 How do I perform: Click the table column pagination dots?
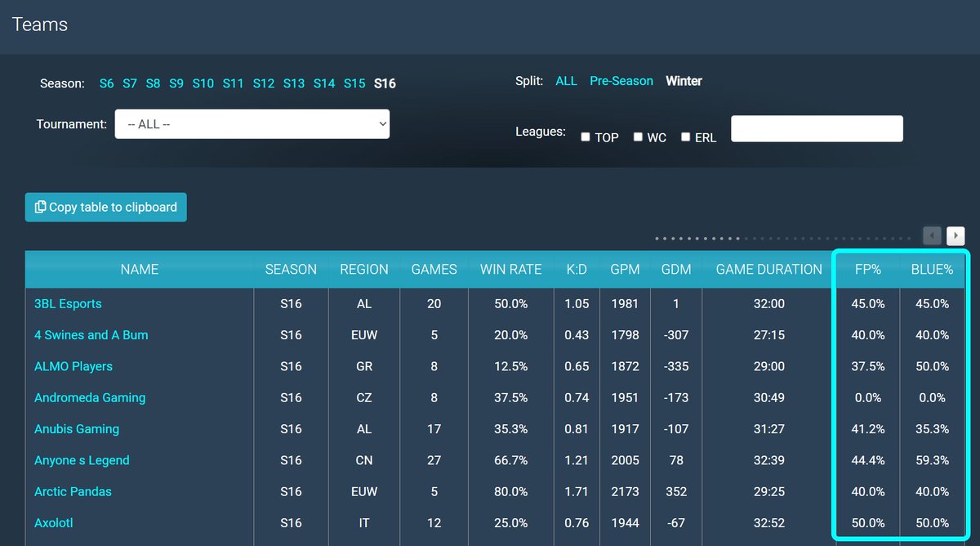(x=785, y=239)
